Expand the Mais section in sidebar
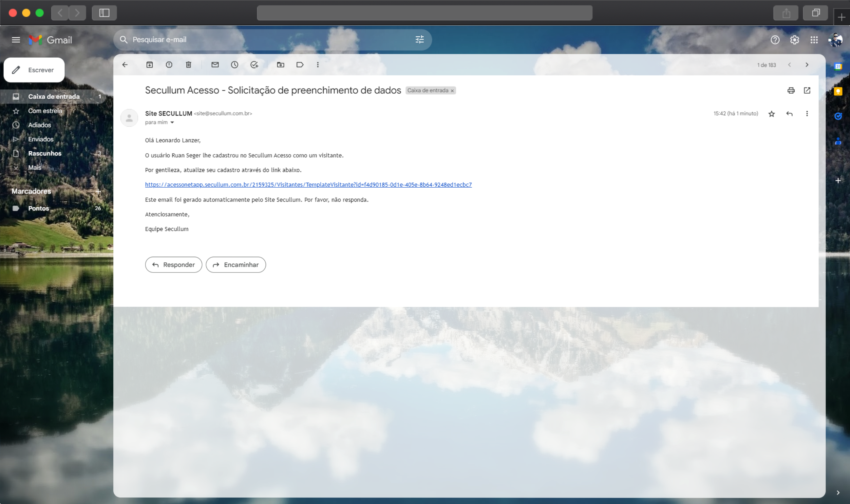Image resolution: width=850 pixels, height=504 pixels. (34, 167)
